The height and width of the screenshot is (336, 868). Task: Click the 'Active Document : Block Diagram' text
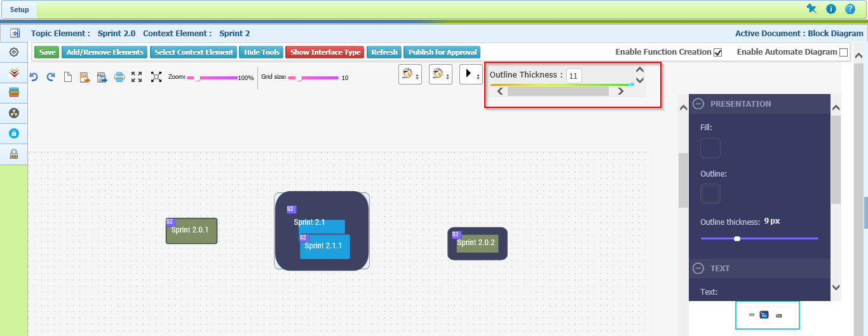coord(799,33)
